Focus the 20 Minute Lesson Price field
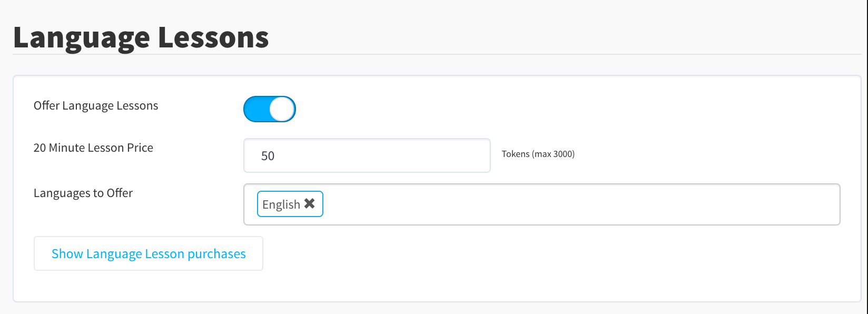The image size is (868, 314). [x=367, y=155]
